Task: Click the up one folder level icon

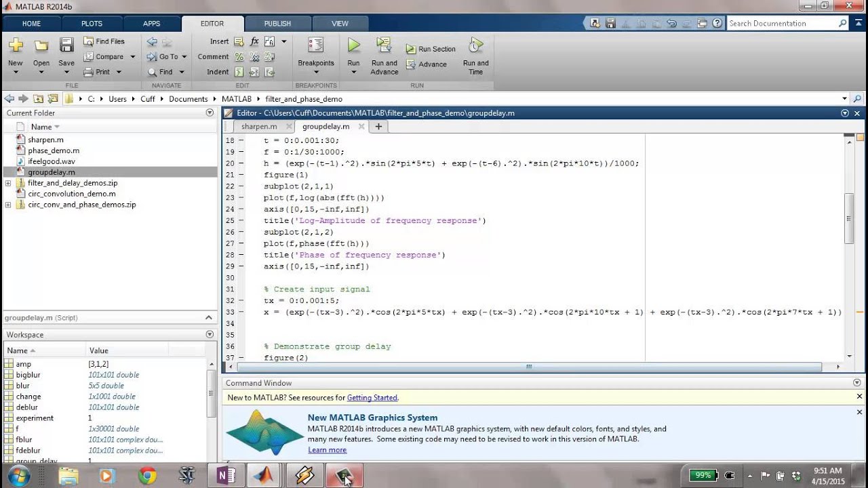Action: click(38, 99)
